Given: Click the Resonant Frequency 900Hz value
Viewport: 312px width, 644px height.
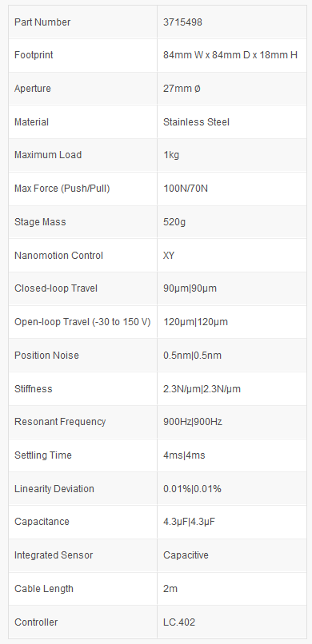Looking at the screenshot, I should point(193,422).
